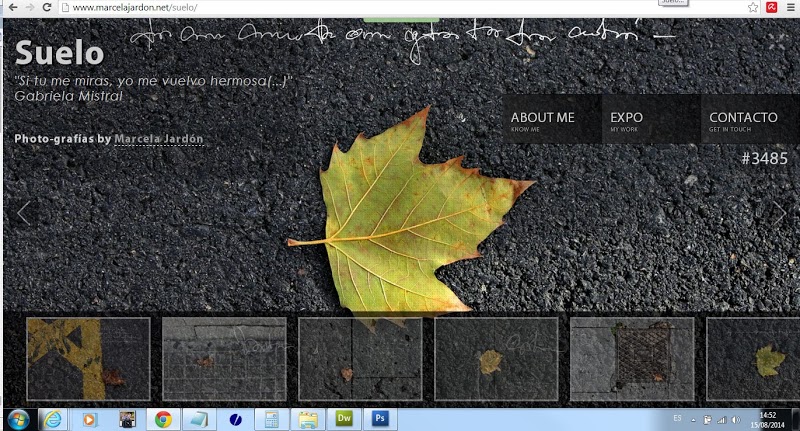The height and width of the screenshot is (431, 800).
Task: Select thumbnail with yellow road markings
Action: click(x=88, y=359)
